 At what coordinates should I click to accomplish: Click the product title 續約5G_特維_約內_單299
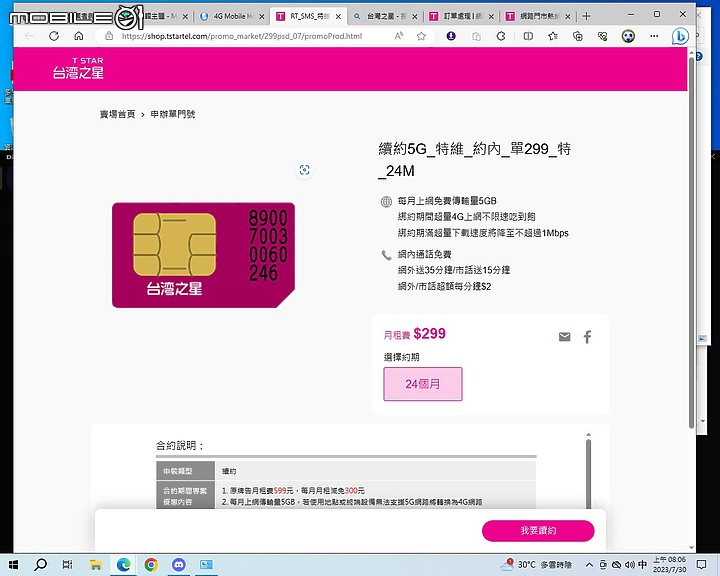[x=474, y=159]
